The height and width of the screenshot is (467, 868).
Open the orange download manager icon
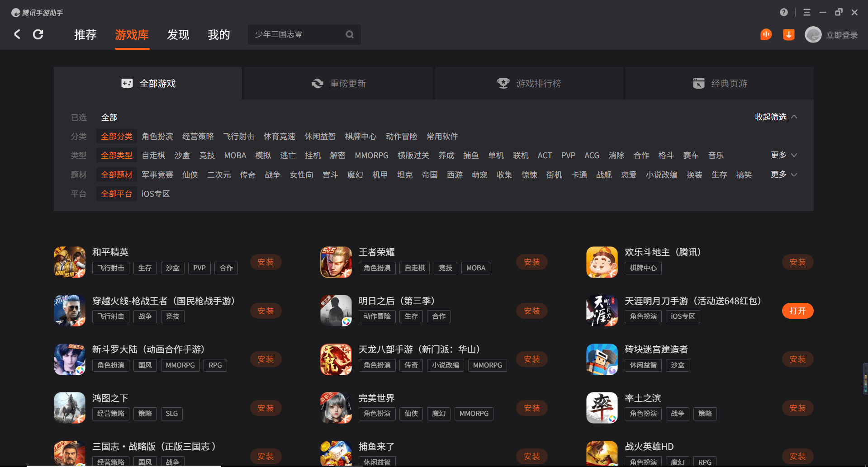click(x=788, y=34)
